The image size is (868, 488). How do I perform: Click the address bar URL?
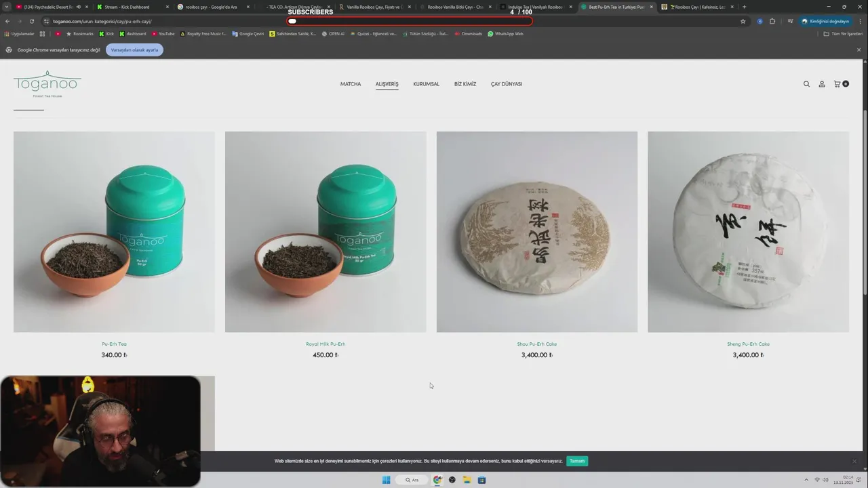click(x=102, y=21)
